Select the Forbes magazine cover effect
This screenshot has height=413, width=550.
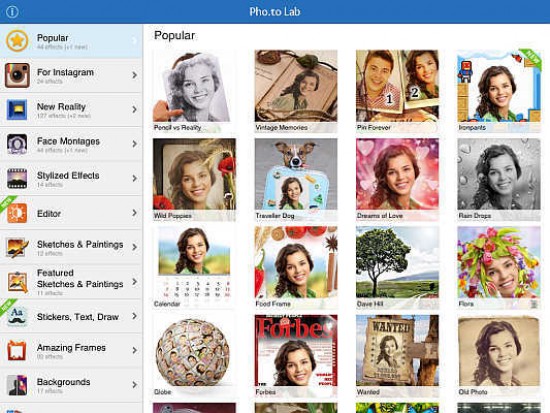[x=296, y=355]
